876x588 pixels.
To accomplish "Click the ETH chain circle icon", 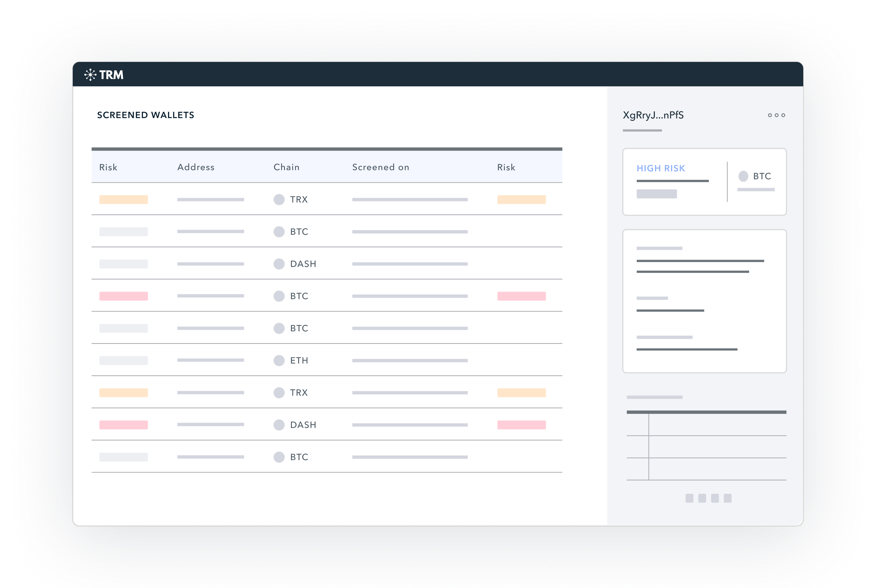I will 279,360.
